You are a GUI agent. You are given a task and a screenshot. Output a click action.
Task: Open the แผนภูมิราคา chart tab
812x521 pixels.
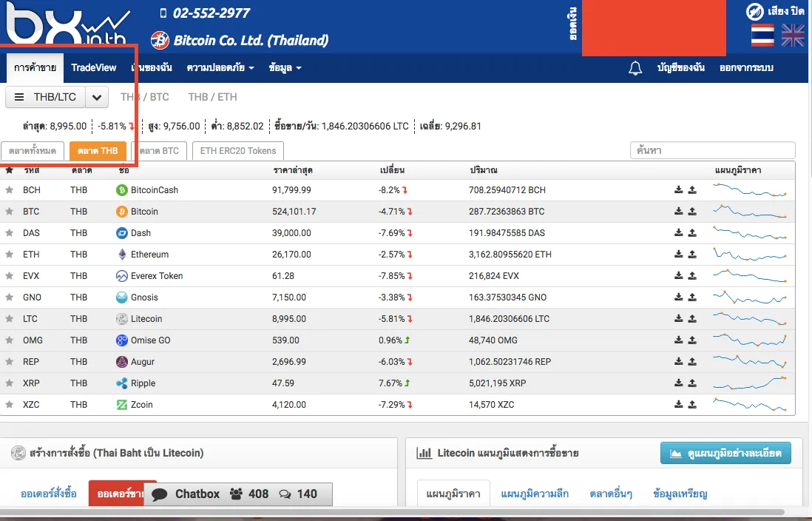453,494
